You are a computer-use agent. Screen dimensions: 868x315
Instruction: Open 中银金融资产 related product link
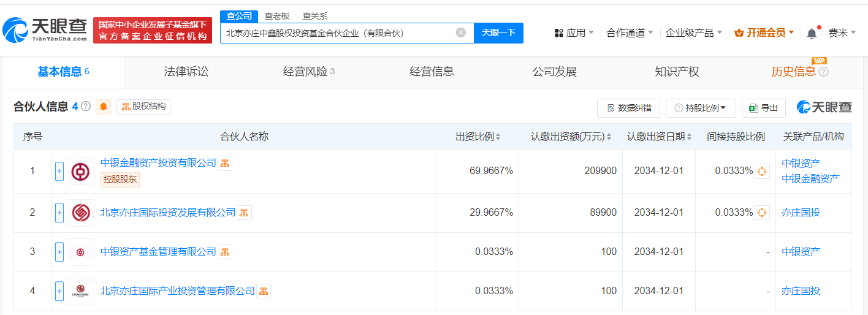click(810, 178)
